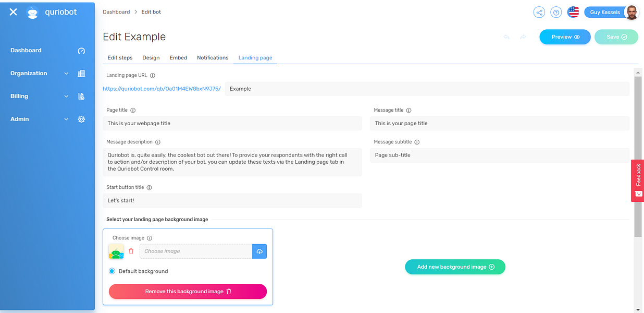
Task: Show info icon next to Message subtitle
Action: [x=417, y=142]
